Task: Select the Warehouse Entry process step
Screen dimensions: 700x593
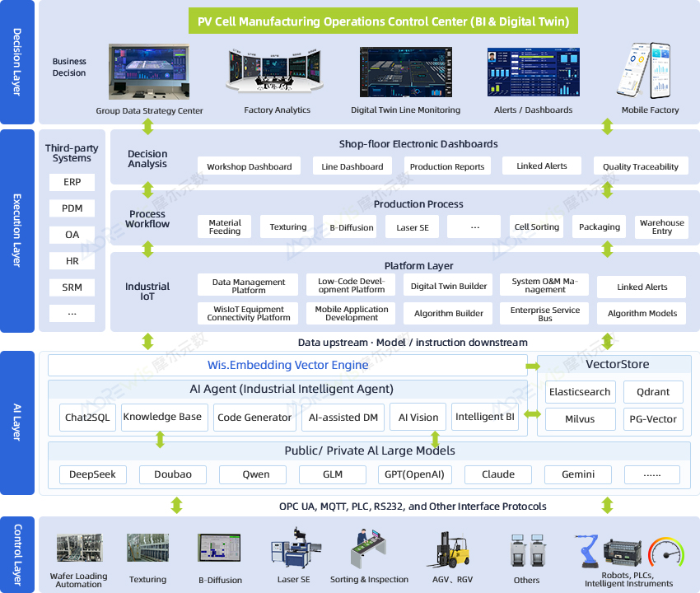Action: pos(661,226)
